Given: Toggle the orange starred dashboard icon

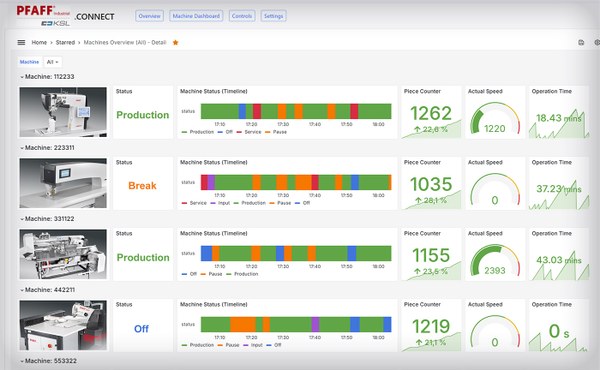Looking at the screenshot, I should pyautogui.click(x=176, y=42).
